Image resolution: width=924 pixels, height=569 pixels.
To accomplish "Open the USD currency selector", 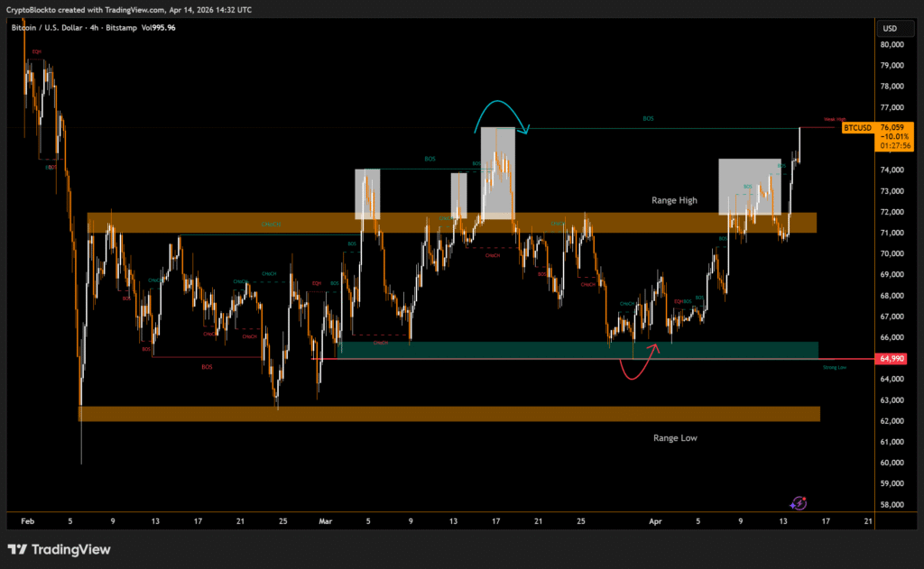I will (x=891, y=27).
